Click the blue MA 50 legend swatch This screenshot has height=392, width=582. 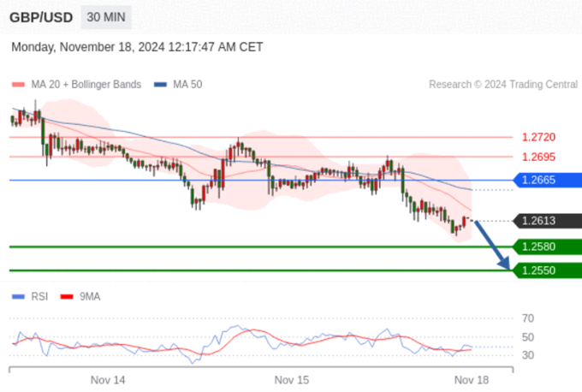pyautogui.click(x=160, y=85)
